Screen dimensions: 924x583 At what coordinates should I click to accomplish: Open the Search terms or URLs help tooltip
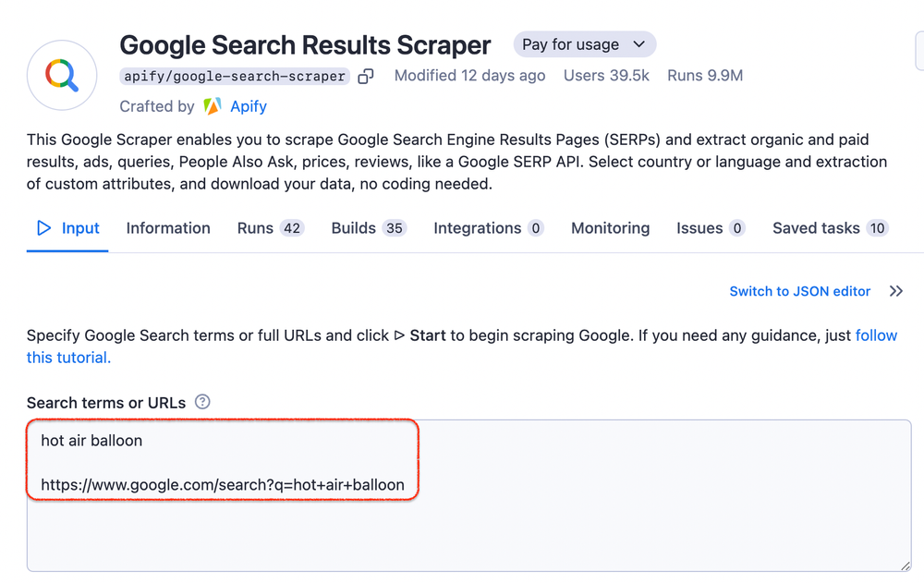(201, 402)
